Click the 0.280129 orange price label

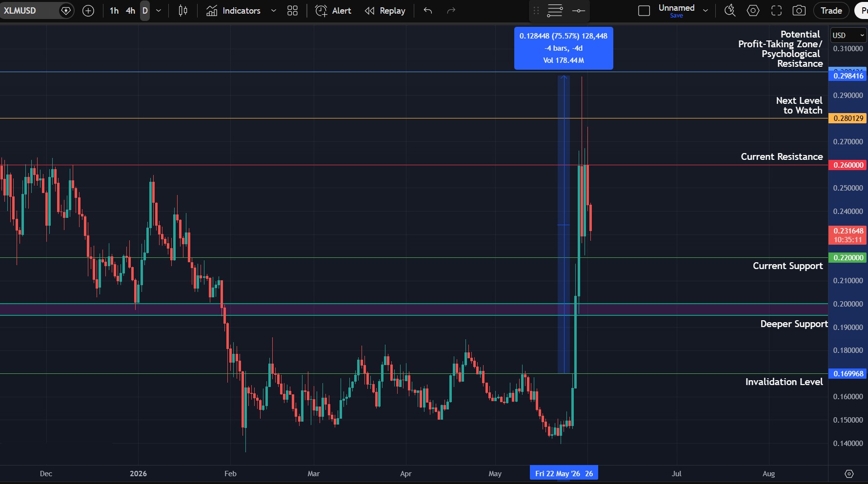coord(848,118)
